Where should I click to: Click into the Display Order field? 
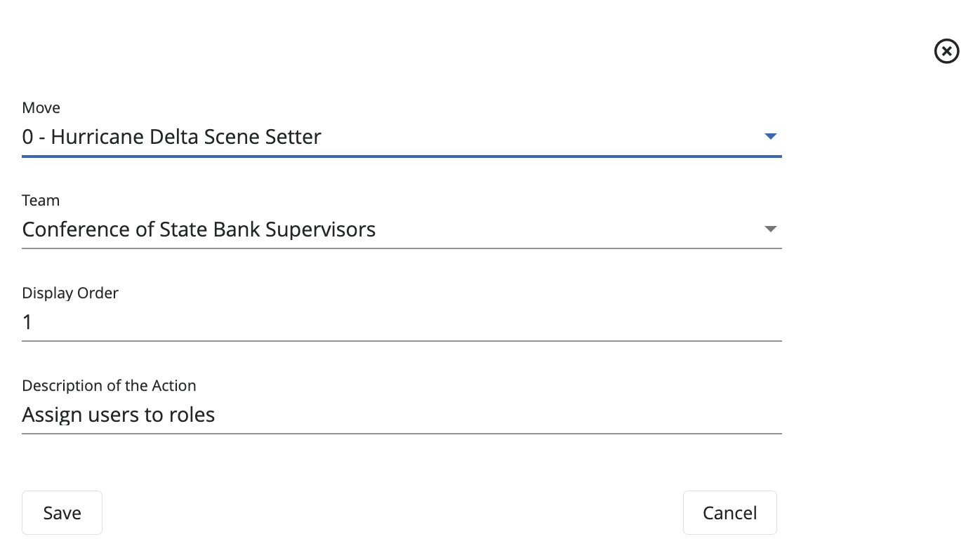[402, 322]
